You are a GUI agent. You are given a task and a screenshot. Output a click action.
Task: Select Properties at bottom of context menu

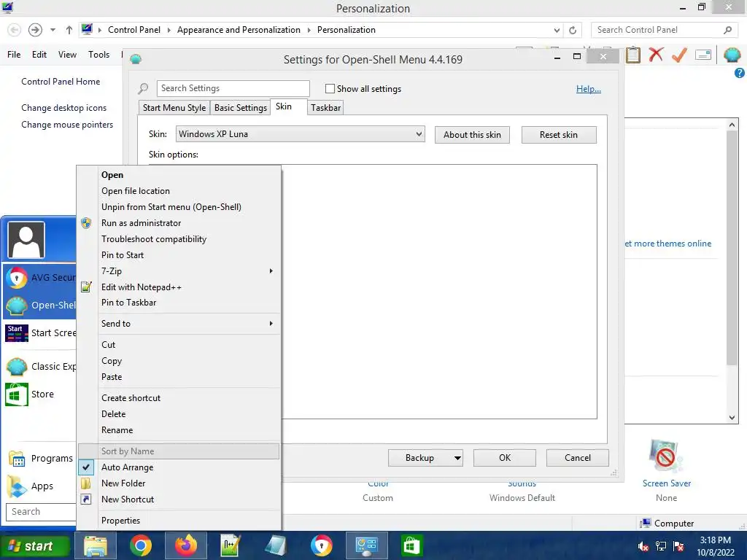point(179,521)
